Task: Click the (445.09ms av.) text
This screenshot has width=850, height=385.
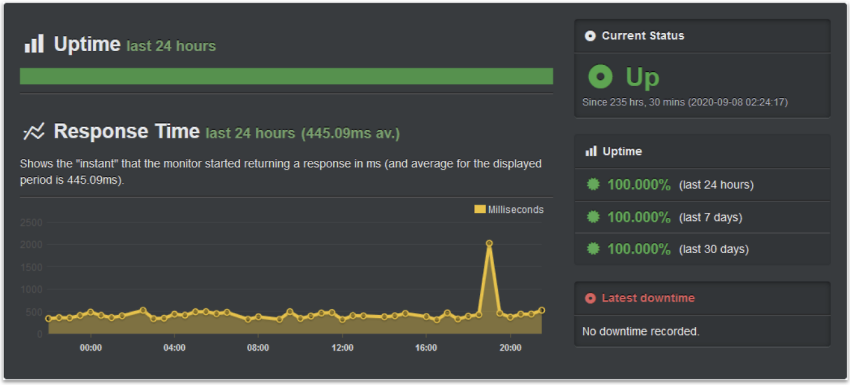Action: point(350,133)
